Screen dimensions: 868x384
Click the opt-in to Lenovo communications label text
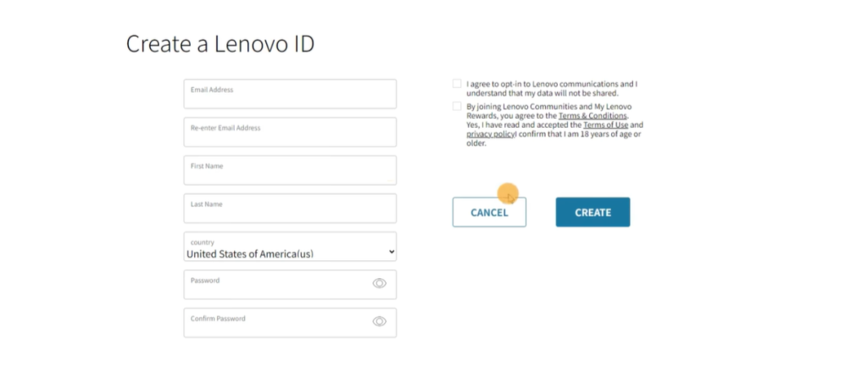pyautogui.click(x=551, y=88)
